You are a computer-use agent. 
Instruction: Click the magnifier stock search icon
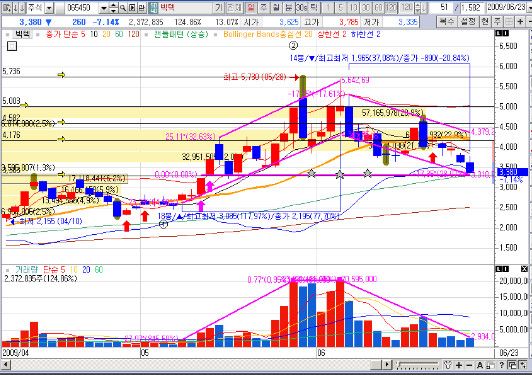(123, 7)
